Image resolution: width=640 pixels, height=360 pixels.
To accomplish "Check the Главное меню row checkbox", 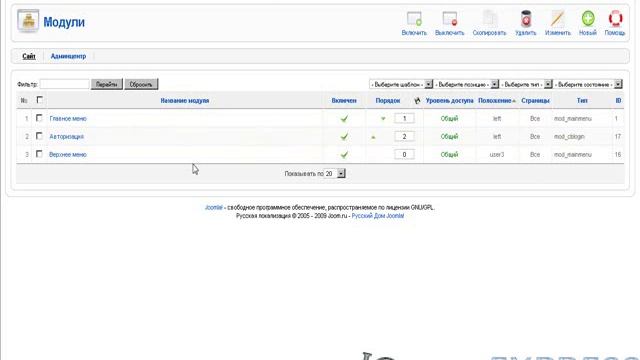I will (x=39, y=118).
